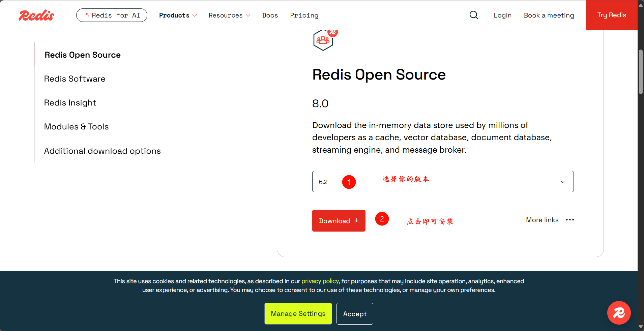Switch to the Redis Software section
Viewport: 644px width, 331px height.
[x=75, y=79]
